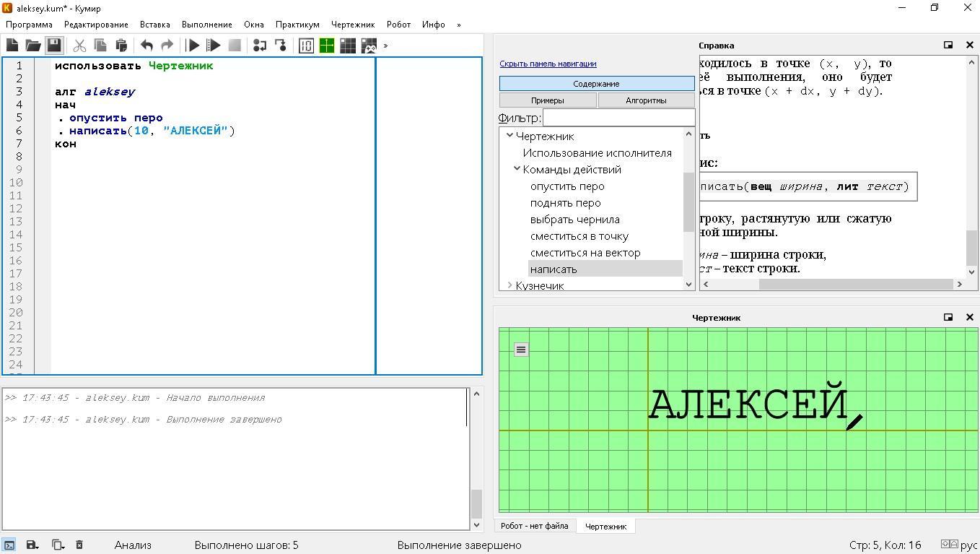Open the Чертежник green grid toolbar icon

pos(327,46)
